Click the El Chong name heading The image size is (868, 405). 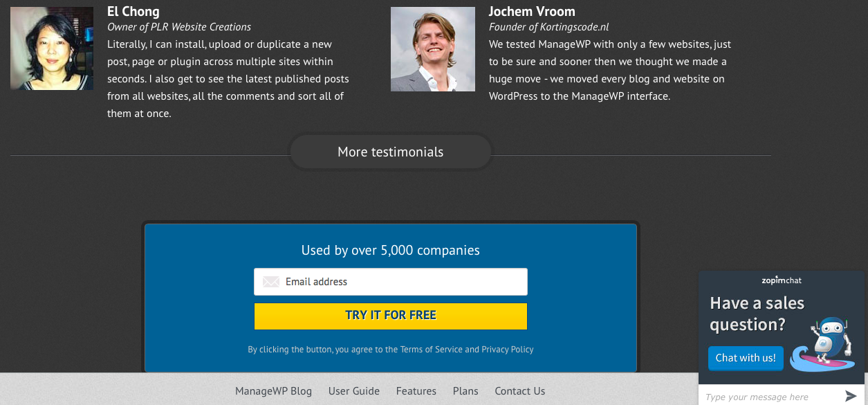coord(133,11)
